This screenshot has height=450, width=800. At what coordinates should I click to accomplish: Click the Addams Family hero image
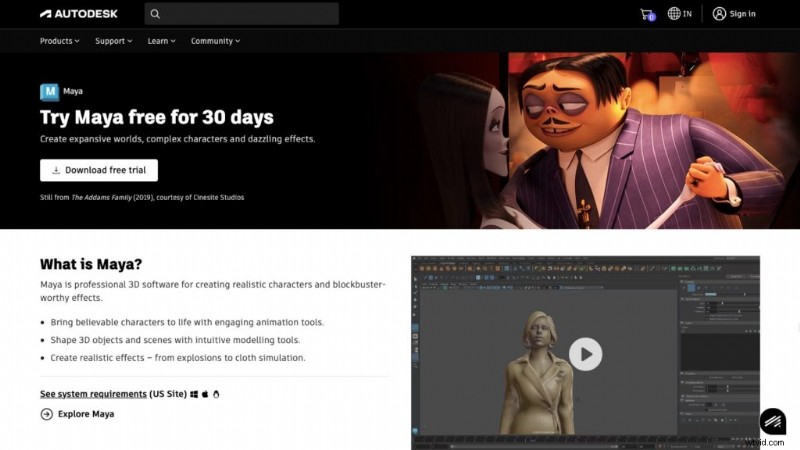pos(602,140)
